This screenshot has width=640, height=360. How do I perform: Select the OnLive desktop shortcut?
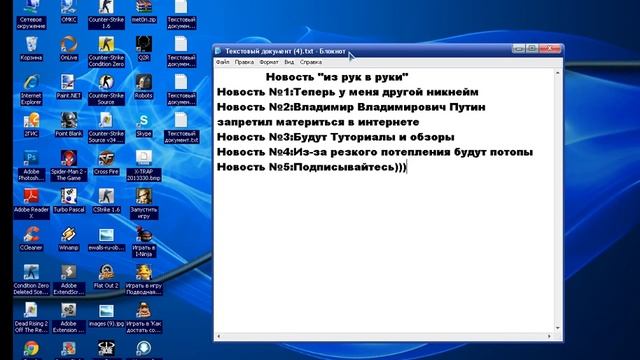[69, 49]
